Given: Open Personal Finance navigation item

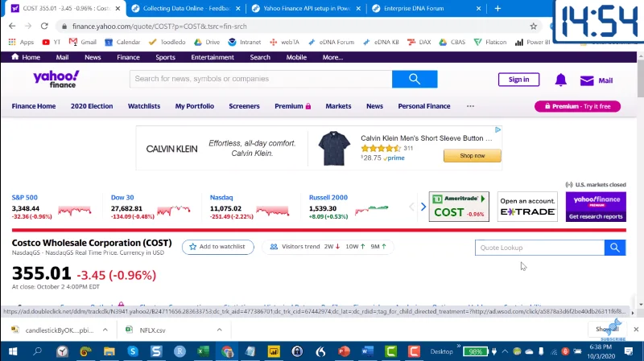Looking at the screenshot, I should (424, 106).
